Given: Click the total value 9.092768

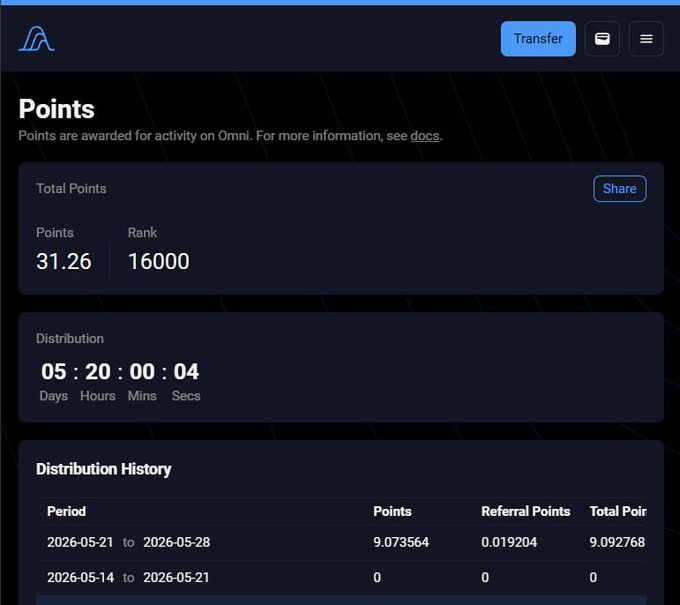Looking at the screenshot, I should point(617,542).
